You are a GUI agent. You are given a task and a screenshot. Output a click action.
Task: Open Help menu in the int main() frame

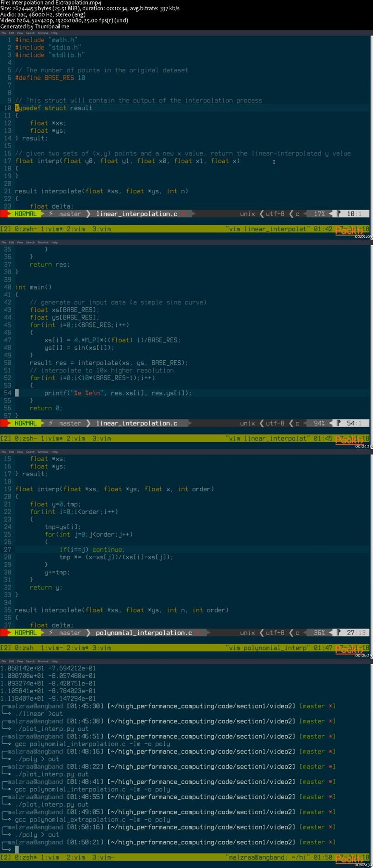pyautogui.click(x=54, y=242)
